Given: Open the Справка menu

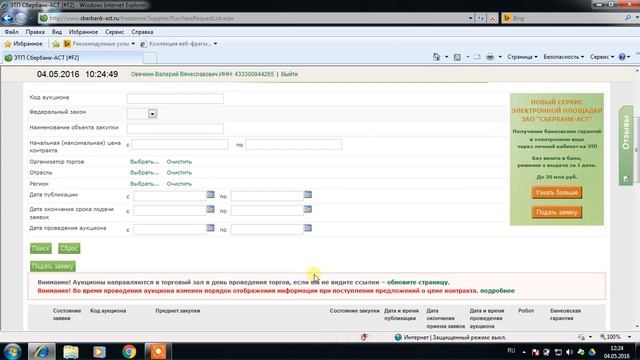Looking at the screenshot, I should point(142,32).
